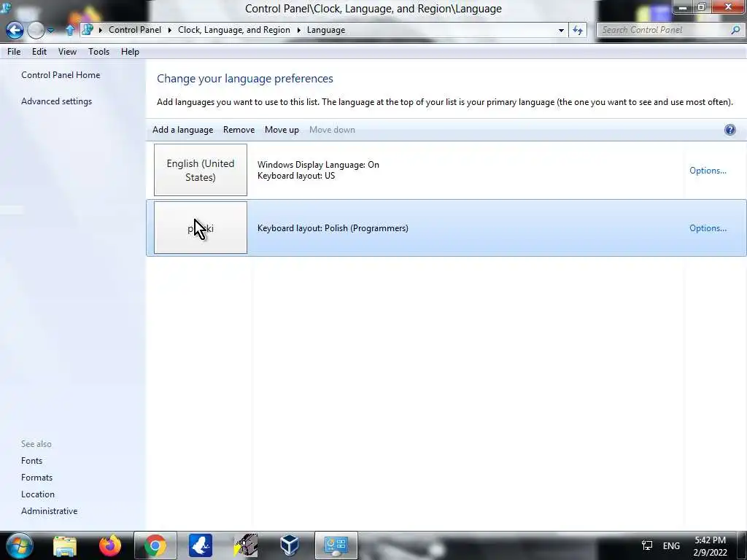Click the Refresh button beside address bar
Image resolution: width=747 pixels, height=560 pixels.
pos(578,30)
